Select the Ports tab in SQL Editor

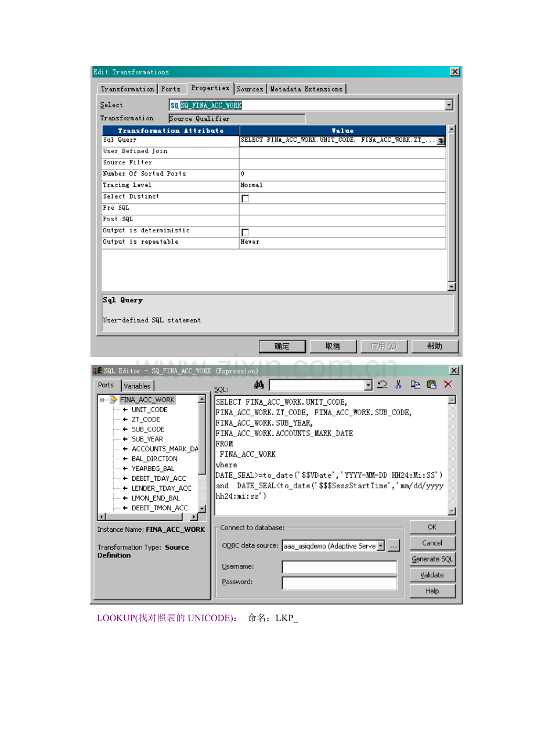click(x=106, y=386)
